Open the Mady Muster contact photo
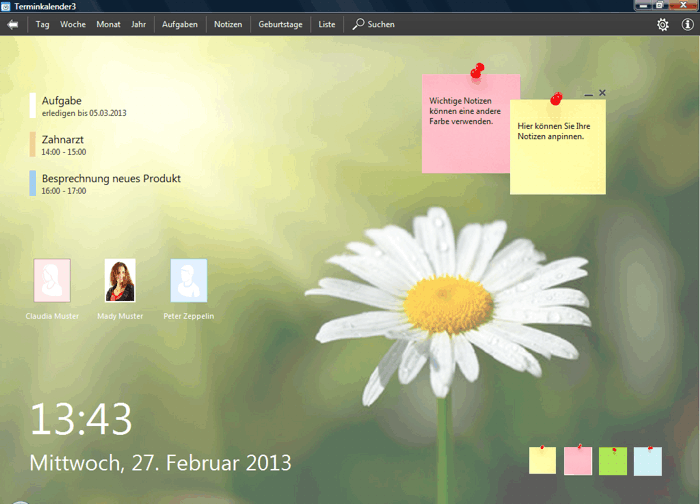 tap(120, 281)
